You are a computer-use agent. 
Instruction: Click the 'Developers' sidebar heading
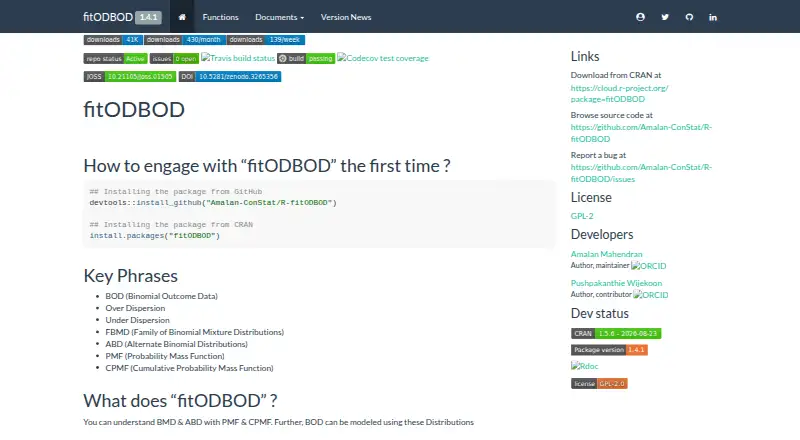pyautogui.click(x=602, y=234)
